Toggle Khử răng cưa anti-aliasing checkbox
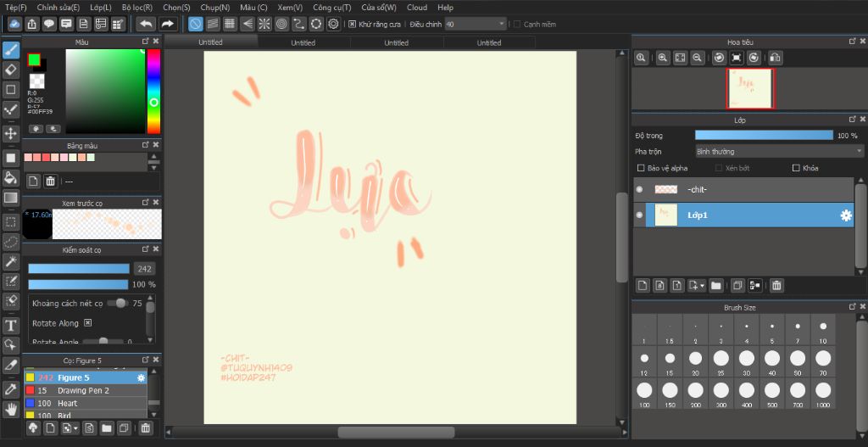This screenshot has height=447, width=868. (x=352, y=25)
